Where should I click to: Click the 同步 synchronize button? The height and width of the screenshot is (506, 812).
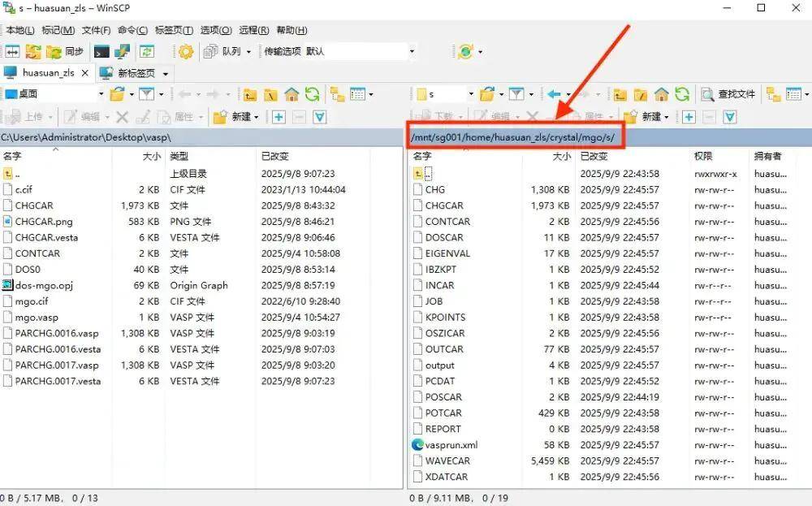tap(65, 51)
